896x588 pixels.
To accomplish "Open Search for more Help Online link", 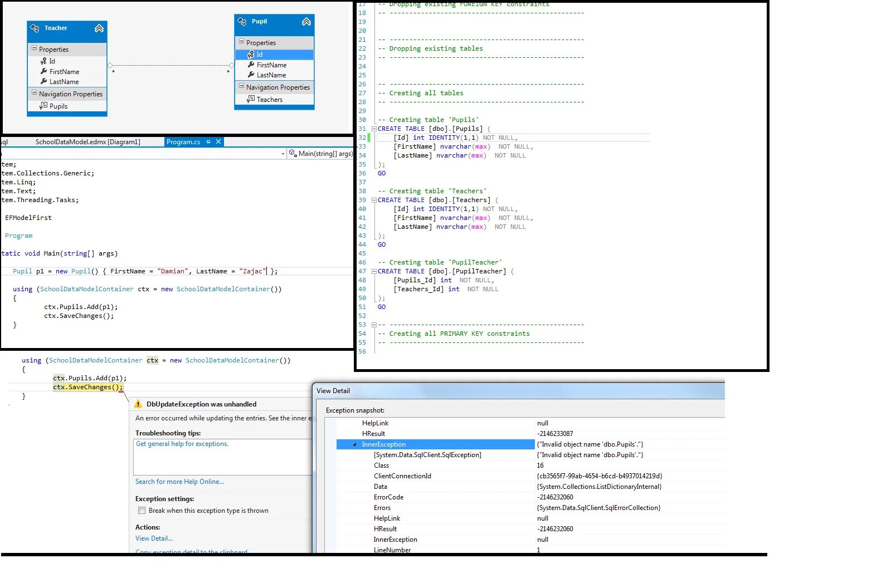I will 179,482.
